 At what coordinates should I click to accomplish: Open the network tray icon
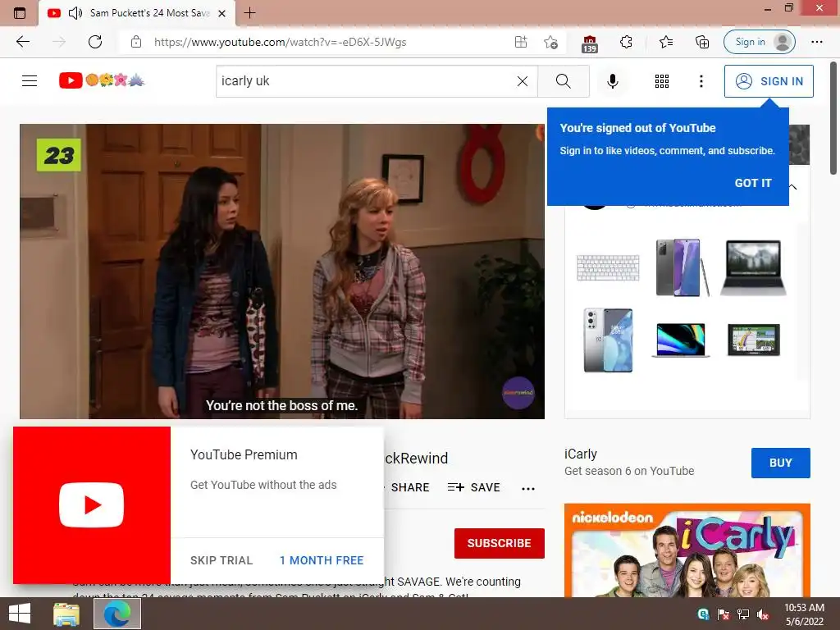coord(743,614)
